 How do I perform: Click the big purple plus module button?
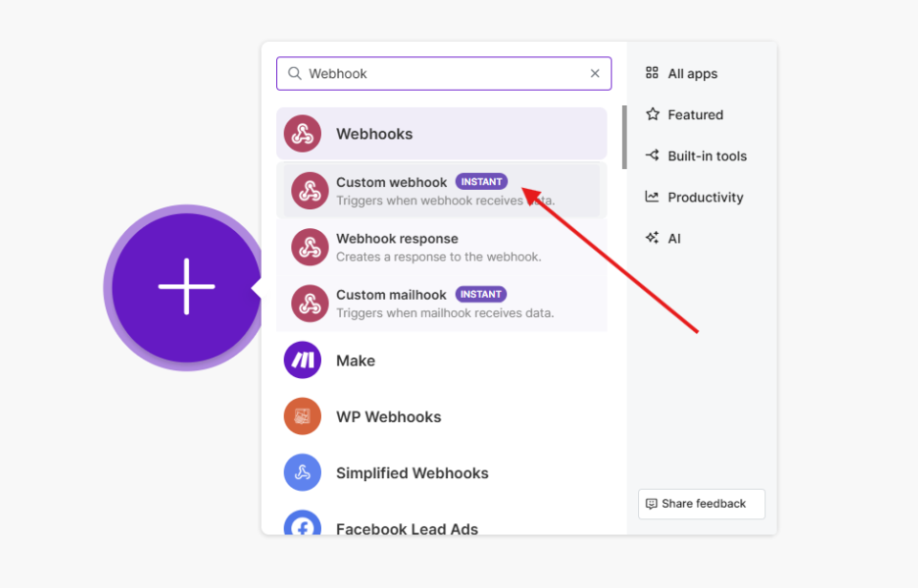pyautogui.click(x=186, y=287)
